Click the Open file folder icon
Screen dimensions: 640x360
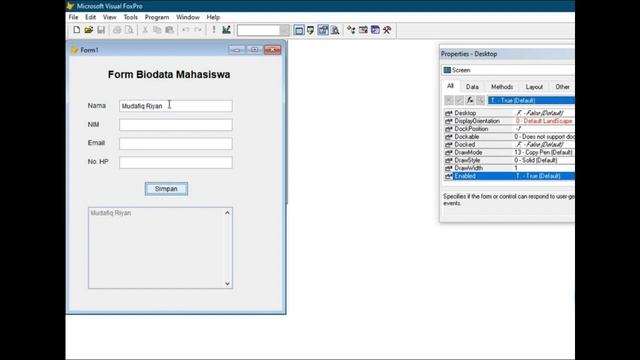click(89, 30)
